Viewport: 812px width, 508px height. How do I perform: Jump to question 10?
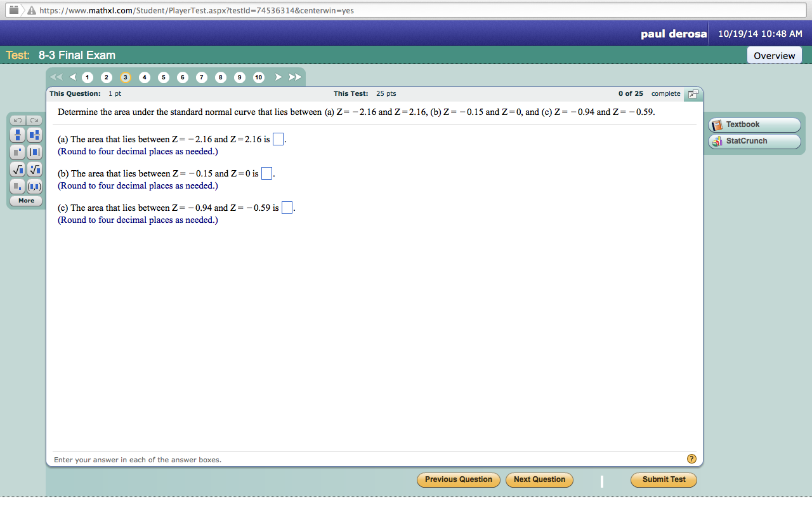pos(258,77)
